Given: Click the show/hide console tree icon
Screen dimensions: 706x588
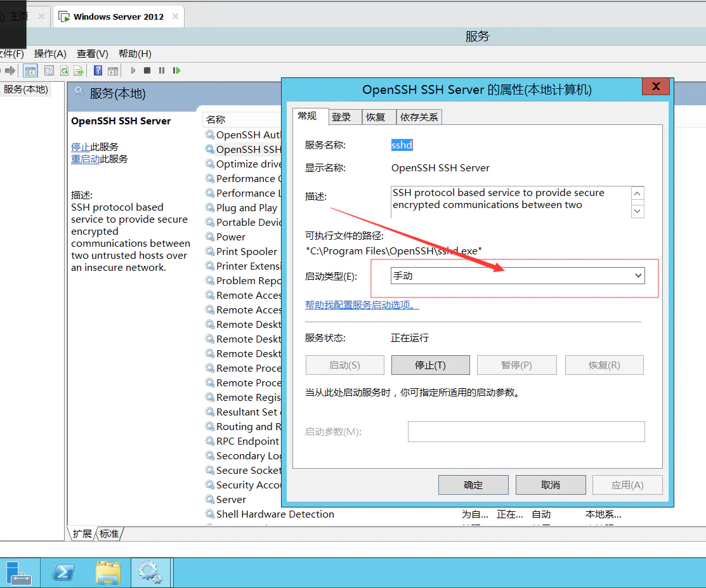Looking at the screenshot, I should (30, 70).
